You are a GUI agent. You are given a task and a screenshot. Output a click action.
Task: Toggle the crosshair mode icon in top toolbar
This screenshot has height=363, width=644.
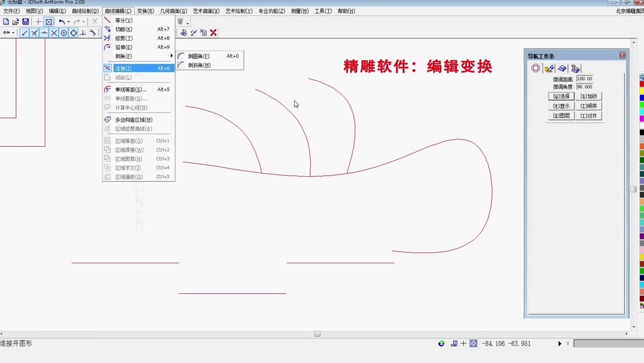[x=39, y=21]
